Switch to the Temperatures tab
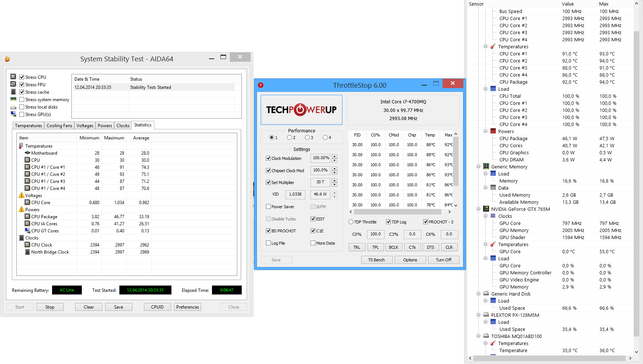The height and width of the screenshot is (364, 643). click(x=28, y=126)
